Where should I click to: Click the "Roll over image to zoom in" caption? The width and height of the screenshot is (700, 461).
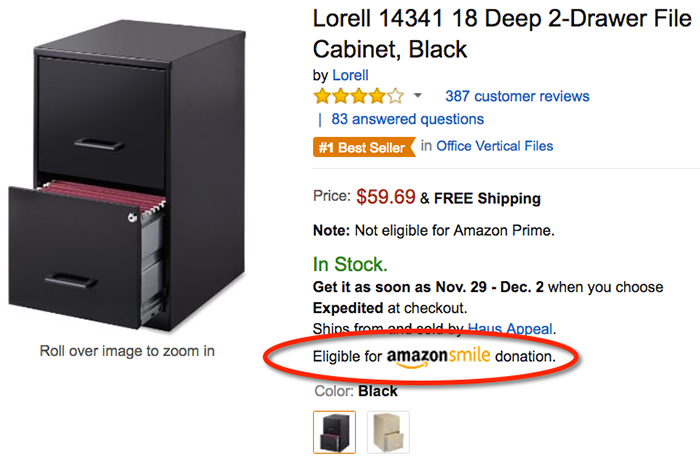[x=127, y=351]
